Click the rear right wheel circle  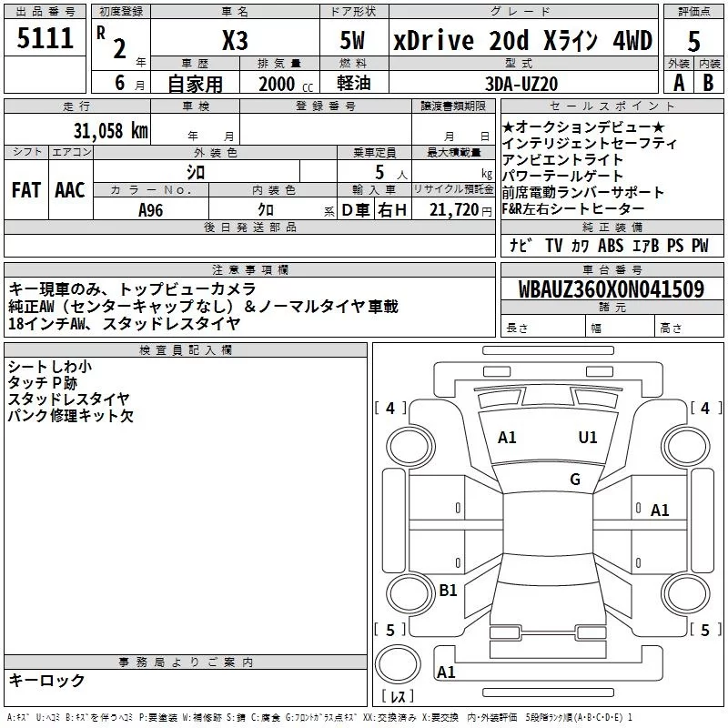click(x=686, y=593)
